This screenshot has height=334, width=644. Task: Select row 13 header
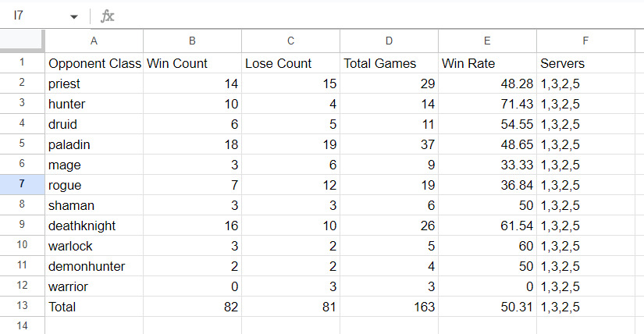coord(22,306)
